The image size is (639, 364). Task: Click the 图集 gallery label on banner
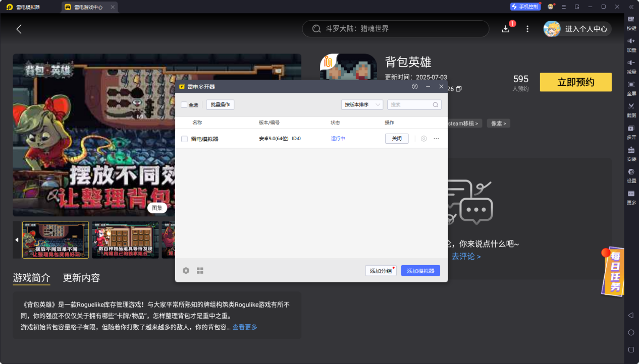tap(157, 208)
